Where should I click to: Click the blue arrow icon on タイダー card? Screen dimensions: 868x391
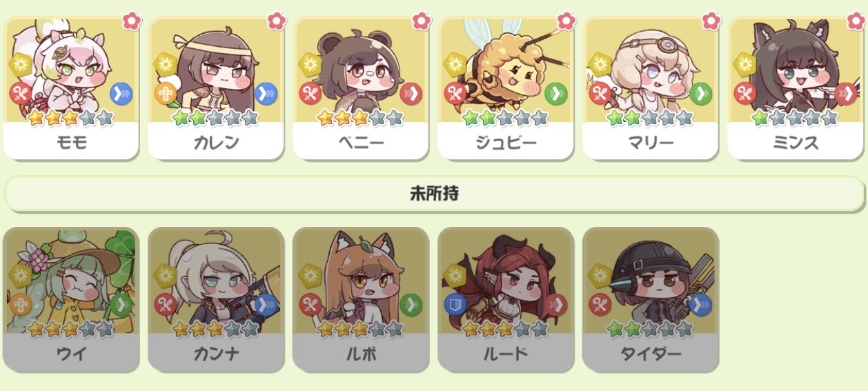[700, 304]
